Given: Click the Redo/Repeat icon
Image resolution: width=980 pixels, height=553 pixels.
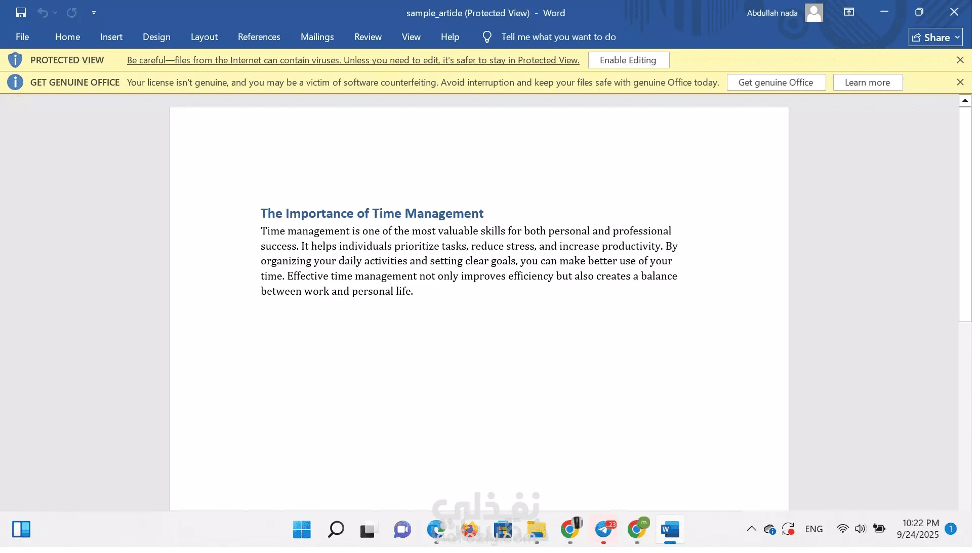Looking at the screenshot, I should [x=71, y=13].
